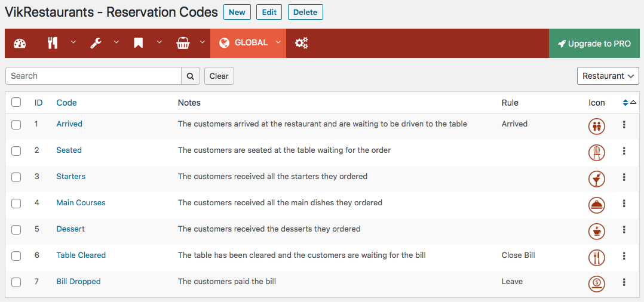Click the Delete button

tap(306, 12)
